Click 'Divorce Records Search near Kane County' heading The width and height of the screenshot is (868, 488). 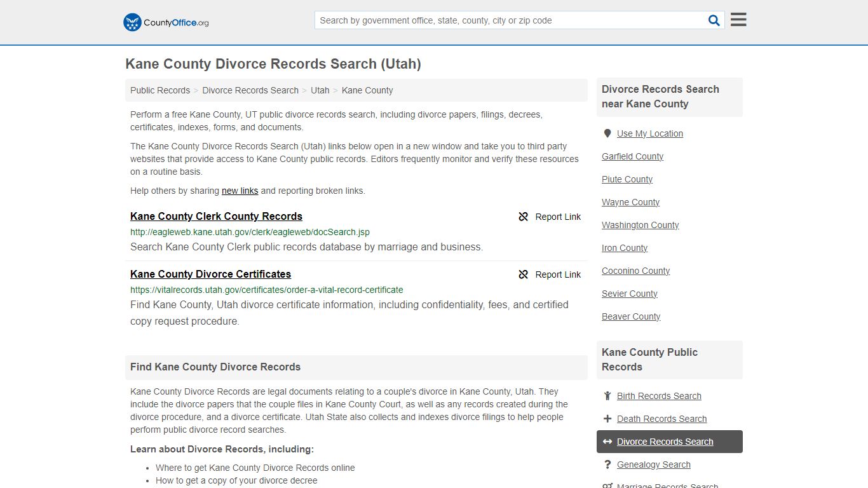coord(660,97)
